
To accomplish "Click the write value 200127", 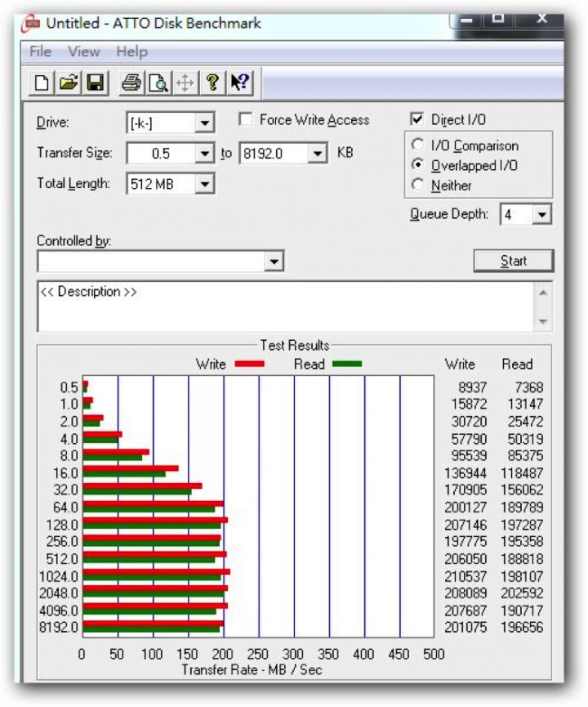I will point(465,508).
